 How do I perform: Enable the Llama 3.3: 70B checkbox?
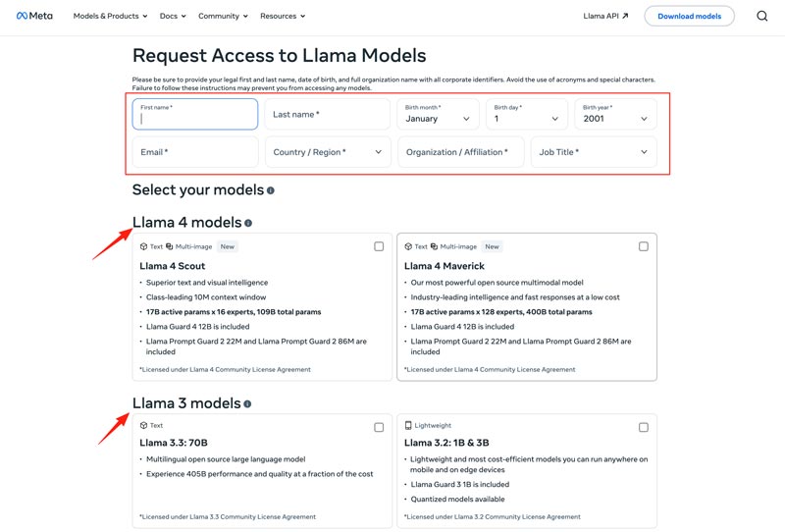pyautogui.click(x=379, y=427)
